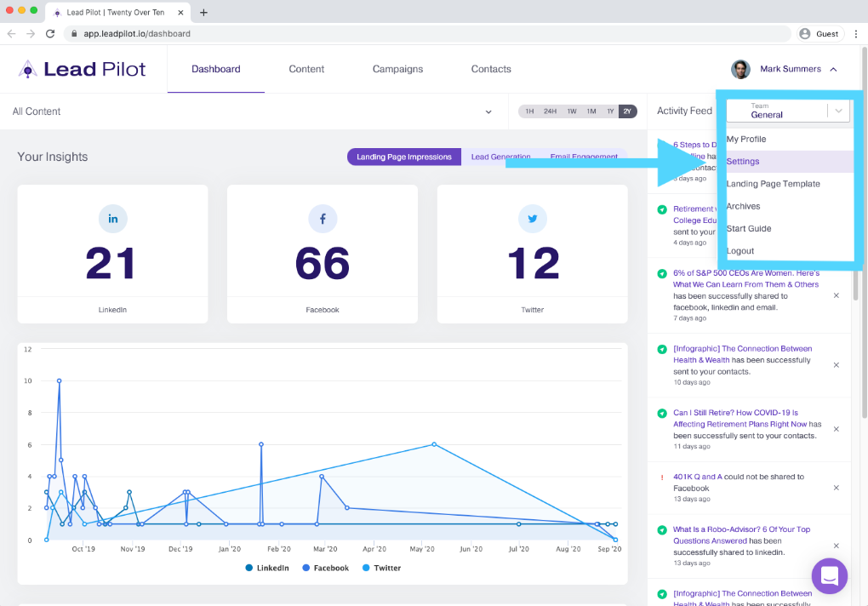The width and height of the screenshot is (868, 606).
Task: Select the 24H time range
Action: click(x=551, y=111)
